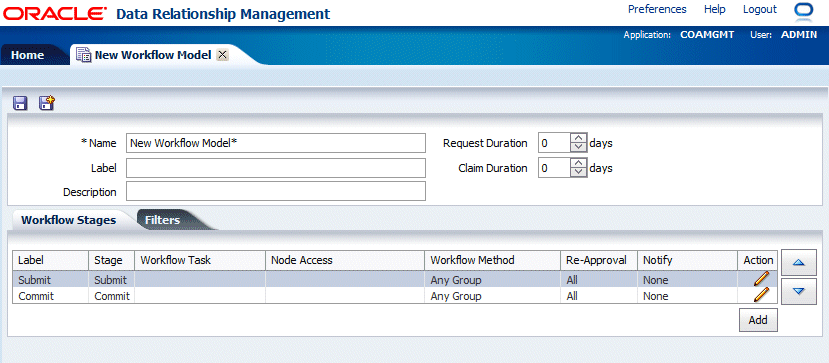
Task: Click Any Group in Submit row
Action: pyautogui.click(x=456, y=280)
